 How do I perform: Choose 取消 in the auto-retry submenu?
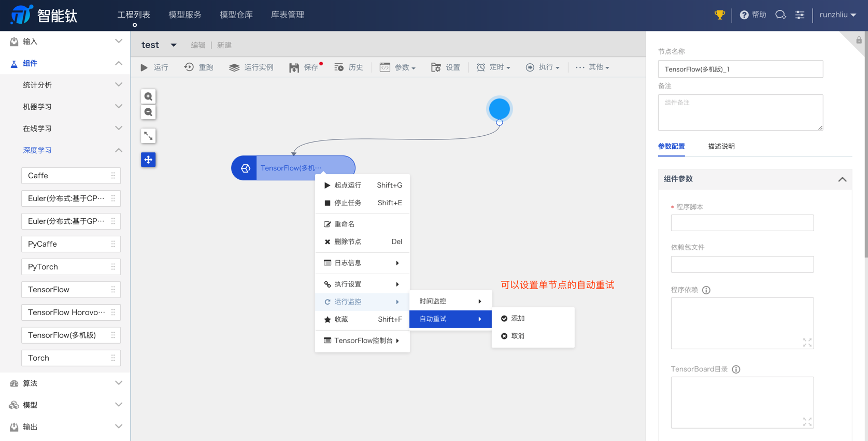(518, 336)
